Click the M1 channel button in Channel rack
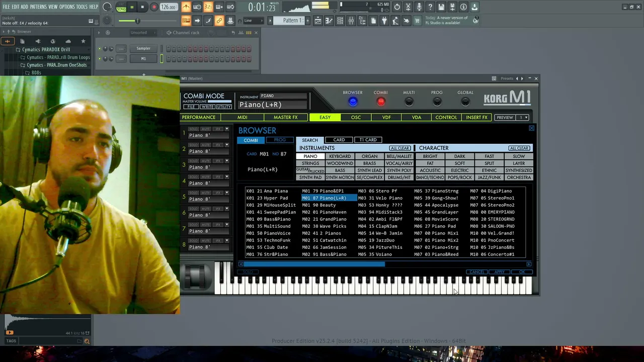644x362 pixels. (143, 59)
